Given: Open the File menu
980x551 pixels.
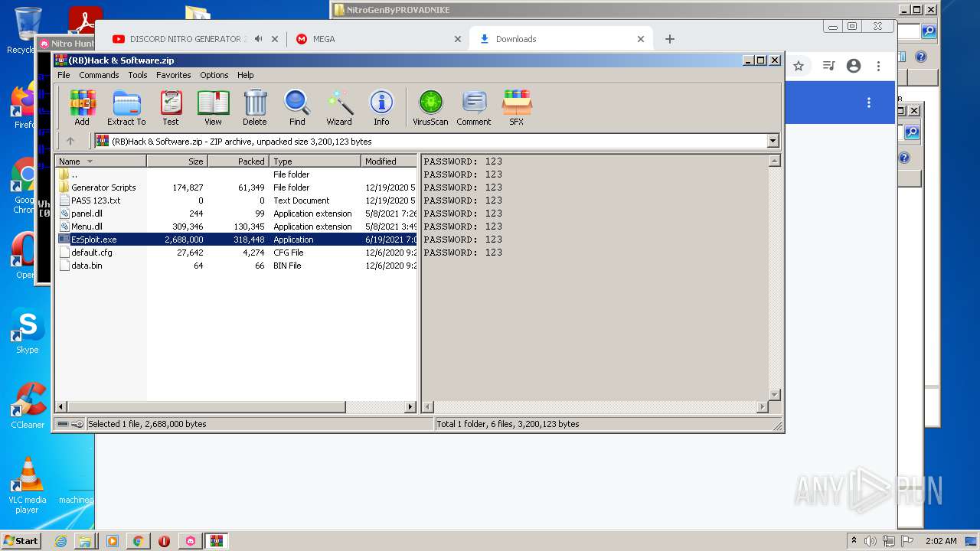Looking at the screenshot, I should [64, 75].
